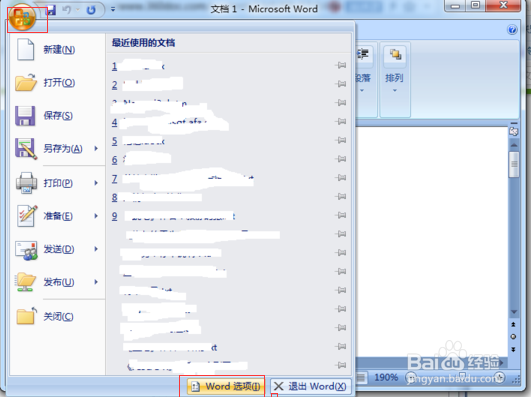The image size is (531, 397).
Task: Click the Word help question mark icon
Action: 512,29
